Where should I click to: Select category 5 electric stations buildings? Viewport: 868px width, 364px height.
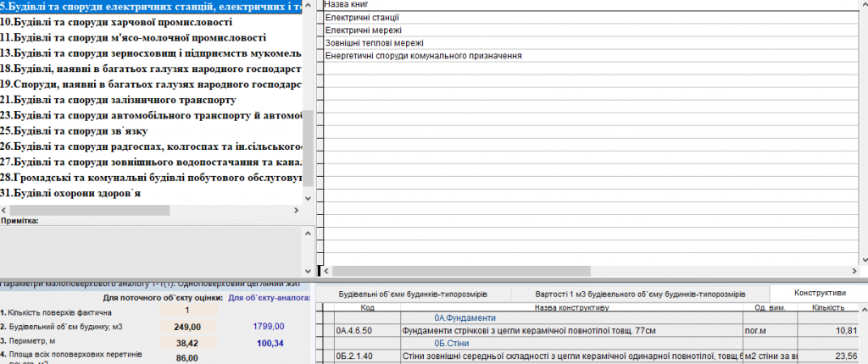151,7
